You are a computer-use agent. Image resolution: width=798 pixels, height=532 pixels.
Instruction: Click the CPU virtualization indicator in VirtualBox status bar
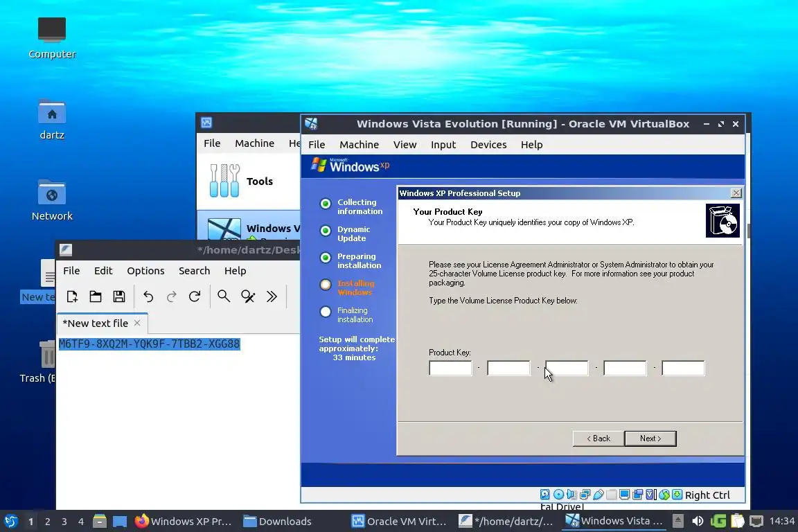[x=650, y=495]
